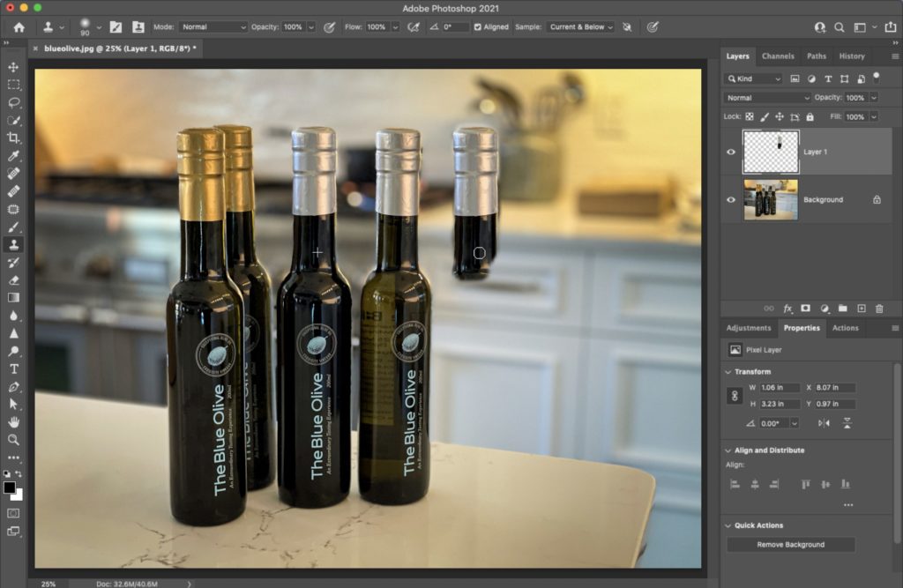The height and width of the screenshot is (588, 903).
Task: Click the foreground color swatch
Action: point(9,488)
